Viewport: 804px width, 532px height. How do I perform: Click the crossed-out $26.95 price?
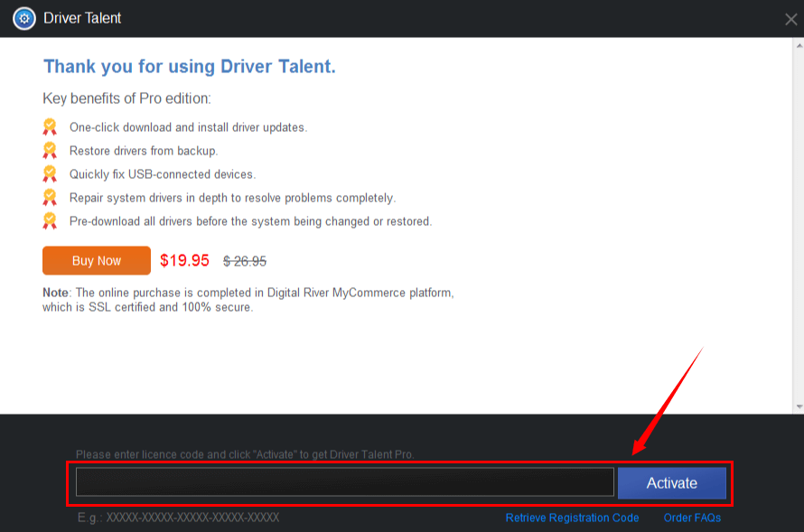pos(245,261)
